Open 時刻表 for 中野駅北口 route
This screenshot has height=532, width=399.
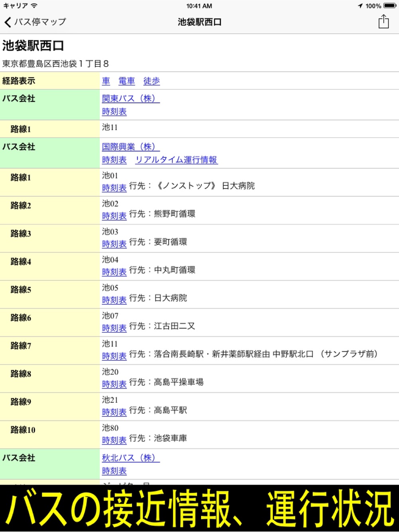[114, 356]
